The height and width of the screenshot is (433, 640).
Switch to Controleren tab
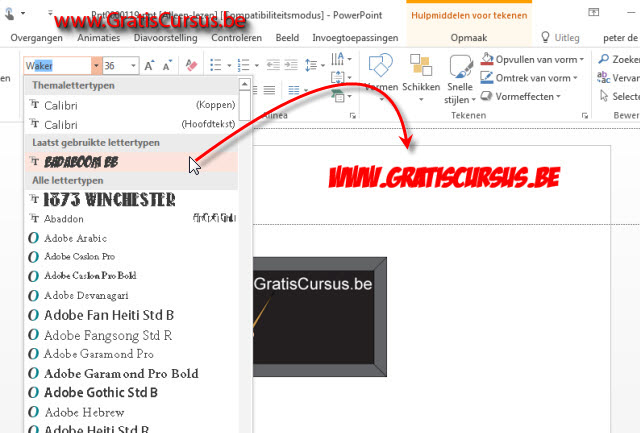click(237, 38)
